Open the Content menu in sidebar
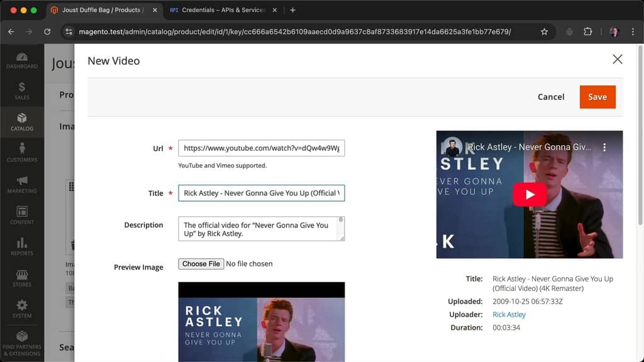Viewport: 644px width, 362px height. (x=22, y=216)
